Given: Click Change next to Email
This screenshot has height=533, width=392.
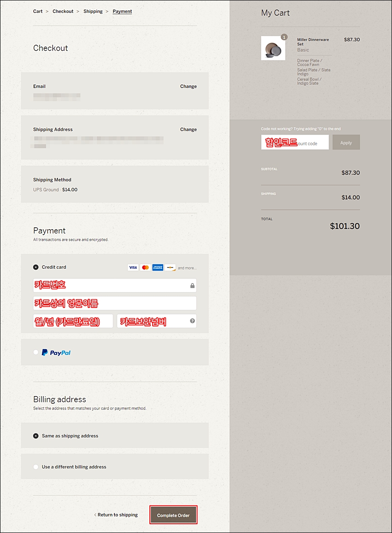Looking at the screenshot, I should point(188,86).
